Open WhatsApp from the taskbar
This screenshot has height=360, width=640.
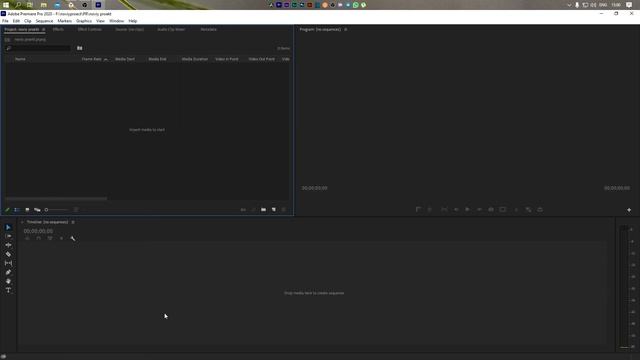coord(356,5)
